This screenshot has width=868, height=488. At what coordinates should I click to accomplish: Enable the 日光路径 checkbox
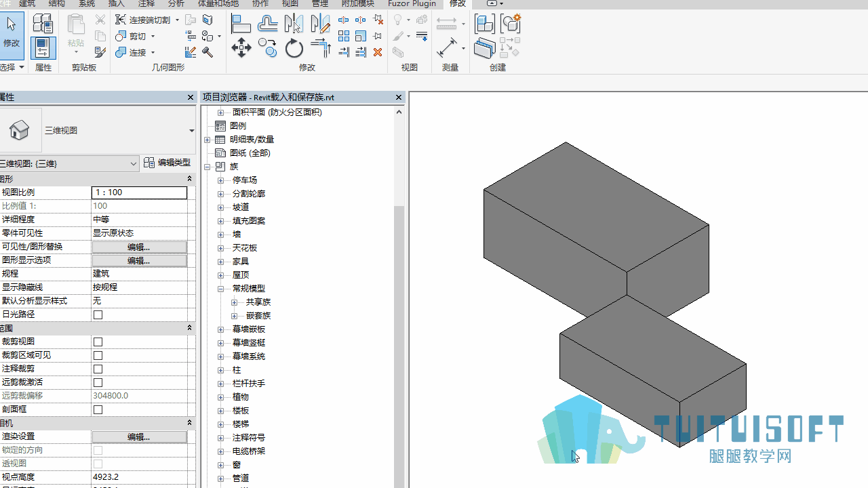pyautogui.click(x=98, y=314)
